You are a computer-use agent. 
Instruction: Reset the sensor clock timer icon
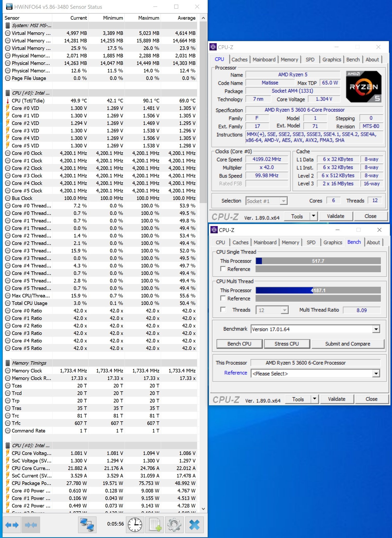coord(135,525)
